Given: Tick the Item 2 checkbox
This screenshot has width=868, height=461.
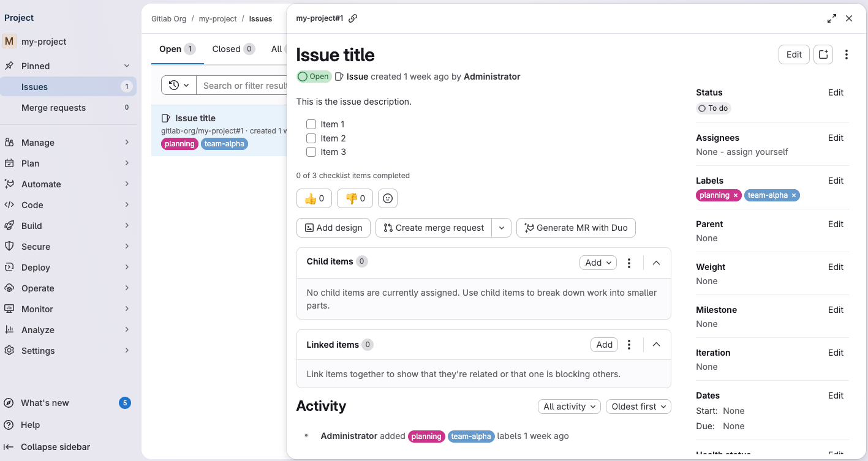Looking at the screenshot, I should tap(311, 138).
